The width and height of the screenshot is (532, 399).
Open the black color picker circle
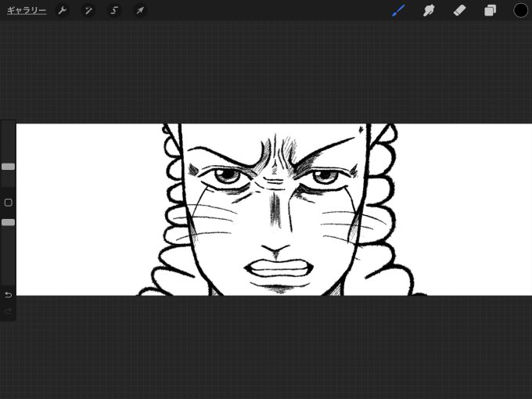point(520,10)
